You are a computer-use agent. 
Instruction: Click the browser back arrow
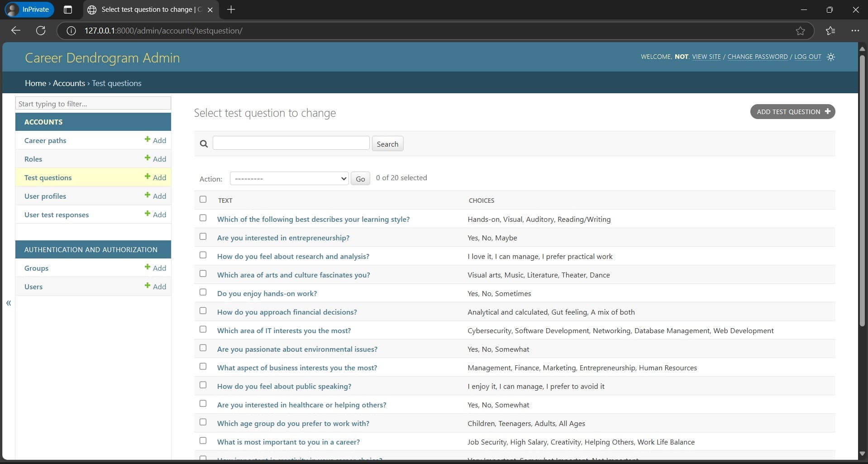(x=16, y=31)
